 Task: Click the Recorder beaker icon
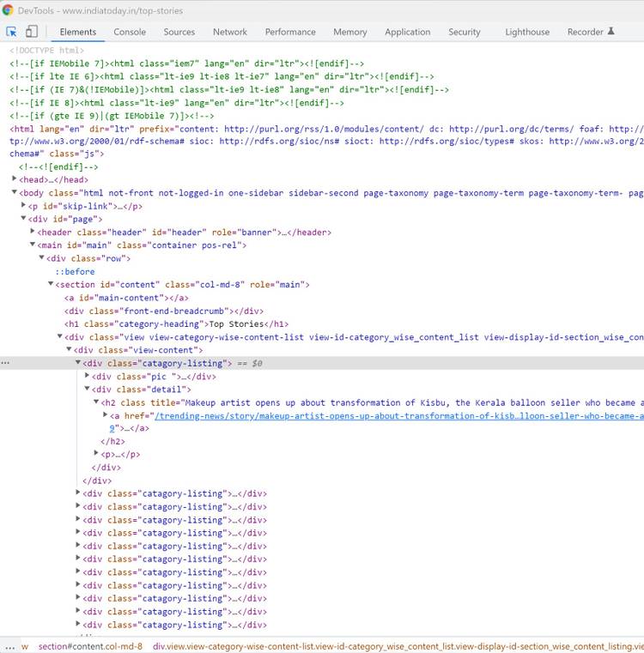pos(611,31)
